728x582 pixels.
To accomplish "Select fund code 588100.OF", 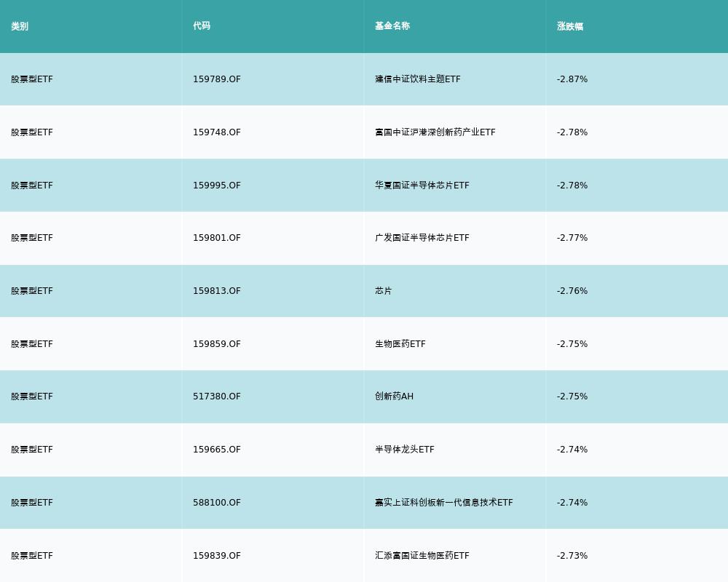I will (217, 503).
